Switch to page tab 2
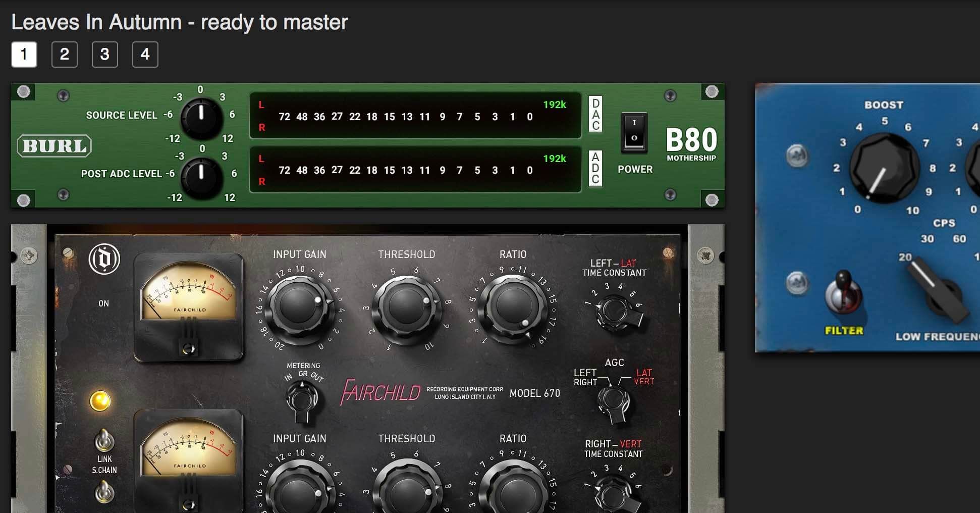 pyautogui.click(x=65, y=55)
